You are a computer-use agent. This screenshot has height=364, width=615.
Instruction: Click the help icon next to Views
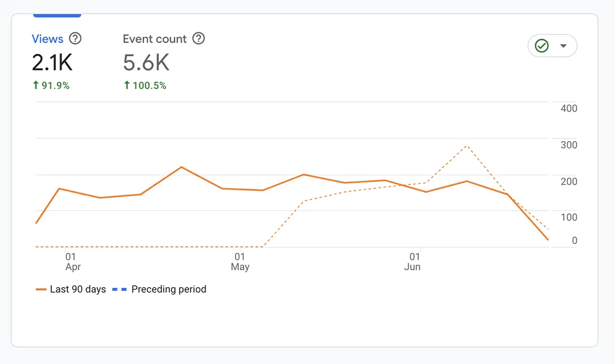75,39
